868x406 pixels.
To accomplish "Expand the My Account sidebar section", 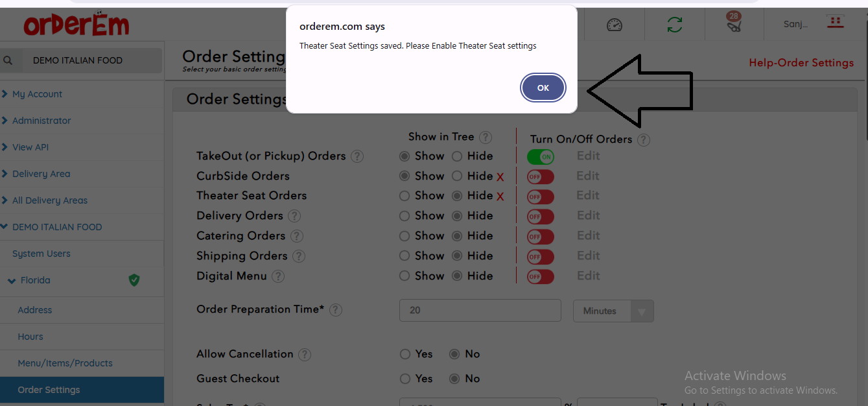I will 37,94.
